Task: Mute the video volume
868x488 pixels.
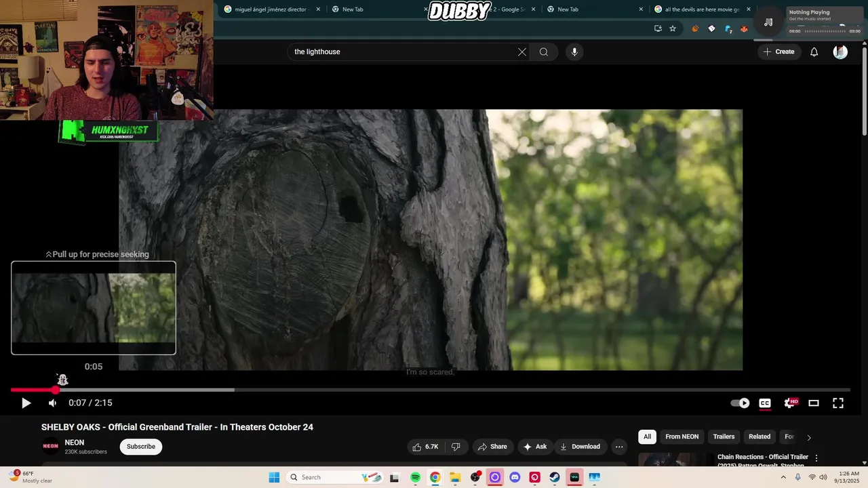Action: pos(52,403)
